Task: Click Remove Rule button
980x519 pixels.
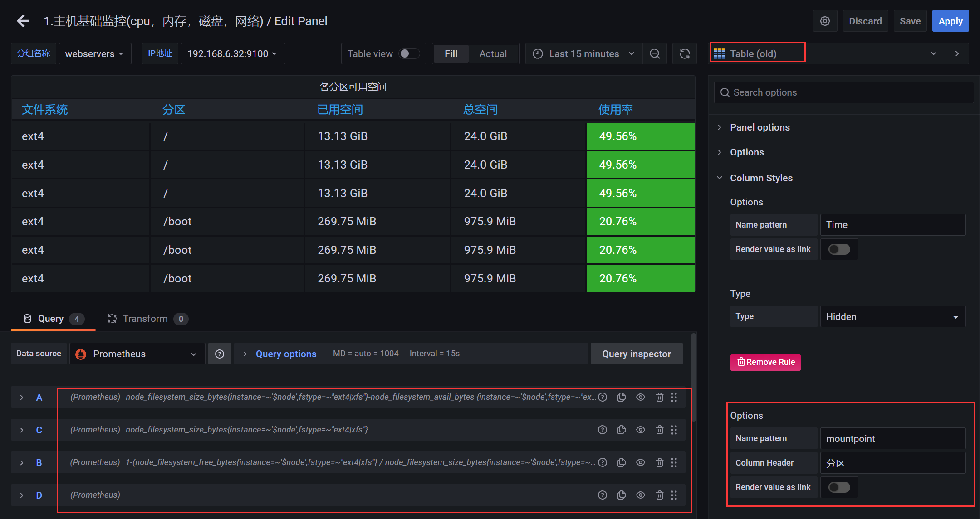Action: 765,362
